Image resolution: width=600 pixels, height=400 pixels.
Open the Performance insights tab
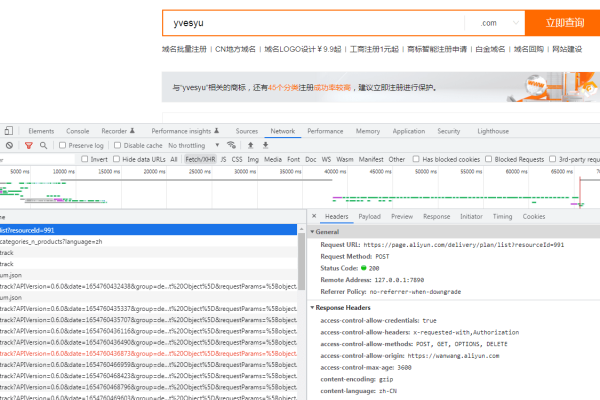185,131
